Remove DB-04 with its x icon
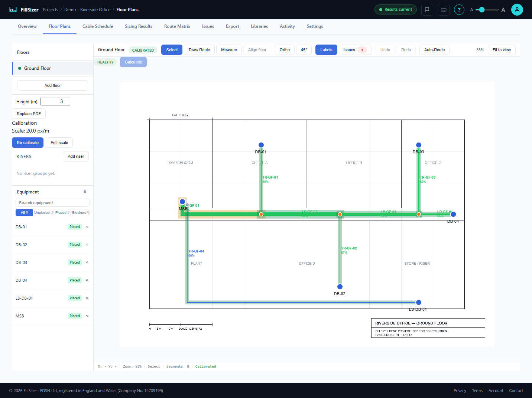The image size is (532, 398). coord(87,280)
